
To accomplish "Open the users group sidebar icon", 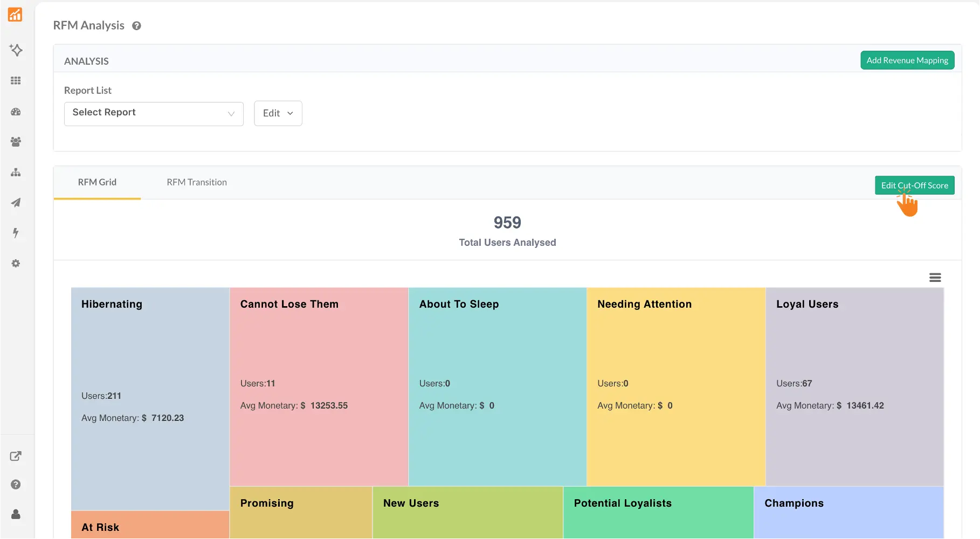I will (x=16, y=142).
